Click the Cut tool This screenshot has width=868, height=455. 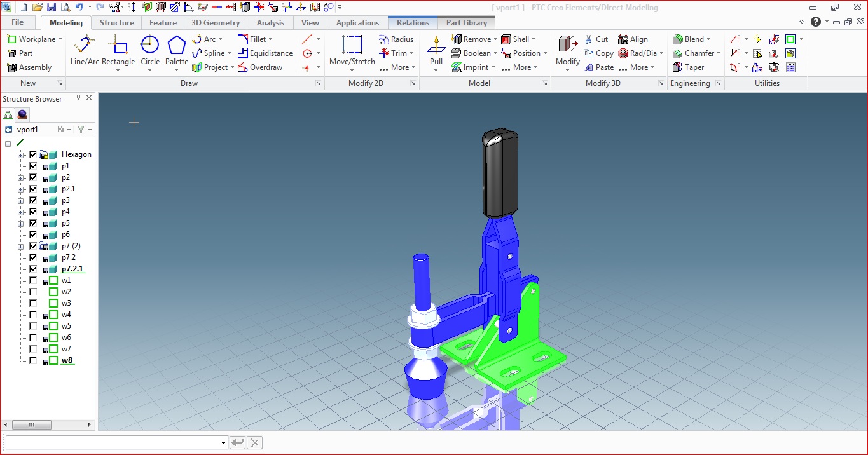pos(596,39)
